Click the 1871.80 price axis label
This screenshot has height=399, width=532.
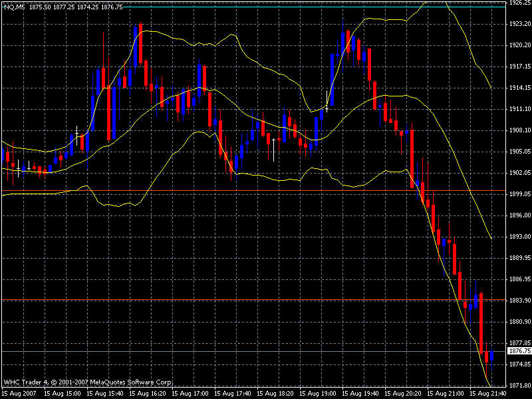pyautogui.click(x=518, y=385)
